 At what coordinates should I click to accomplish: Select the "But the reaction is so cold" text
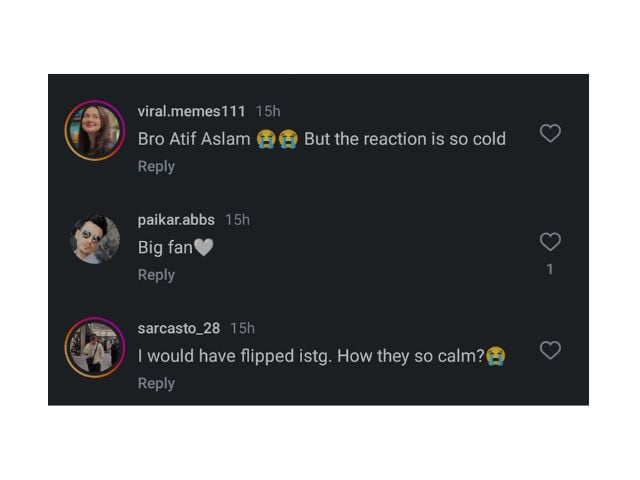click(x=404, y=139)
